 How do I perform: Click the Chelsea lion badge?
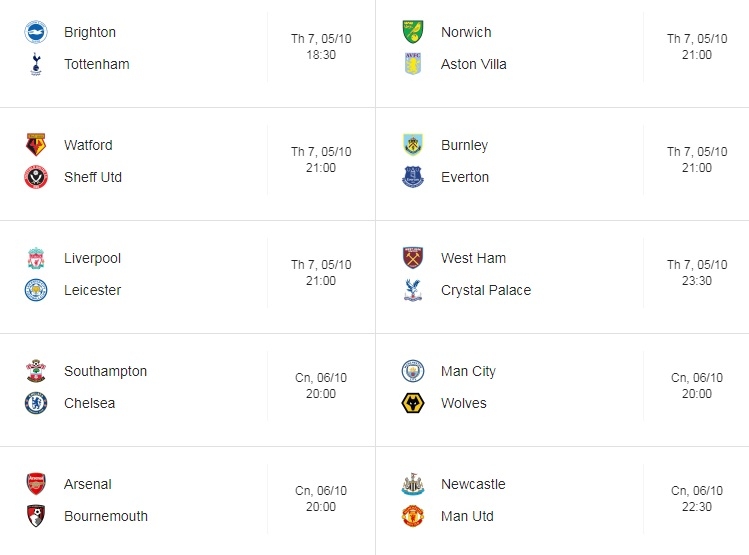click(x=36, y=403)
